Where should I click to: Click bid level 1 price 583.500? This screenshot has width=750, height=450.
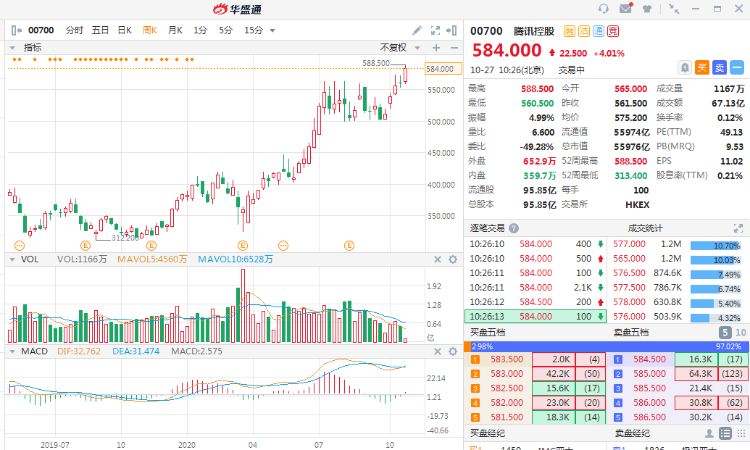point(507,360)
